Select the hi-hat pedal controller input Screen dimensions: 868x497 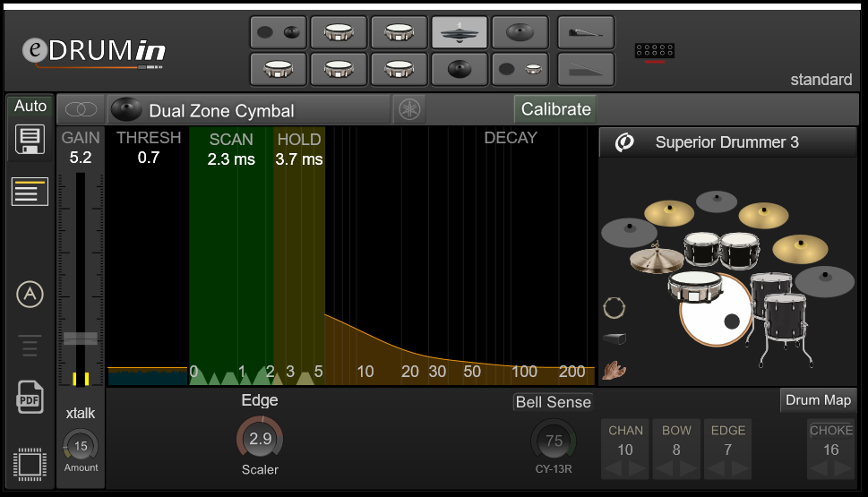click(x=586, y=32)
